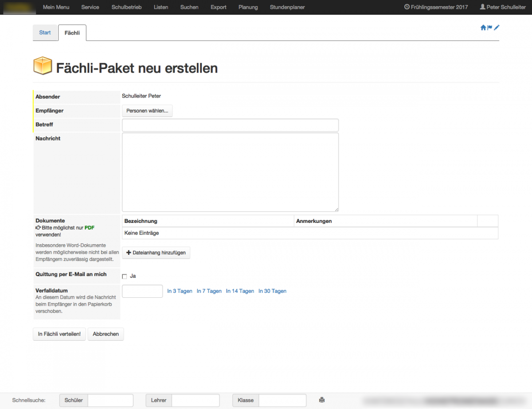Click the clock icon beside Frühlingssemester 2017
This screenshot has width=532, height=409.
click(x=407, y=7)
